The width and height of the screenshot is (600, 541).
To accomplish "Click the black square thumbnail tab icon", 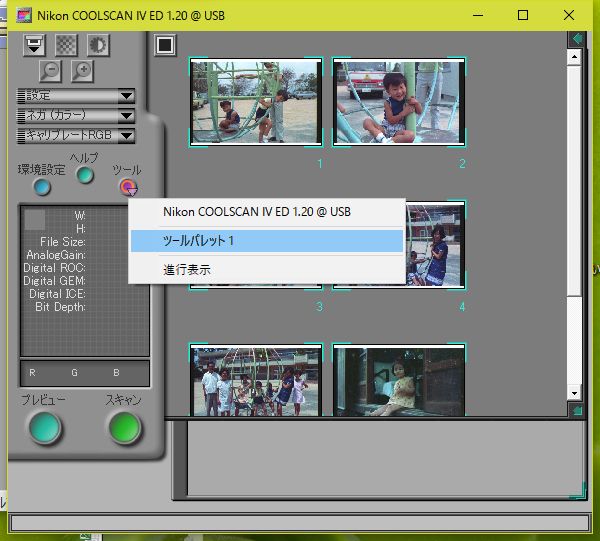I will pos(165,45).
